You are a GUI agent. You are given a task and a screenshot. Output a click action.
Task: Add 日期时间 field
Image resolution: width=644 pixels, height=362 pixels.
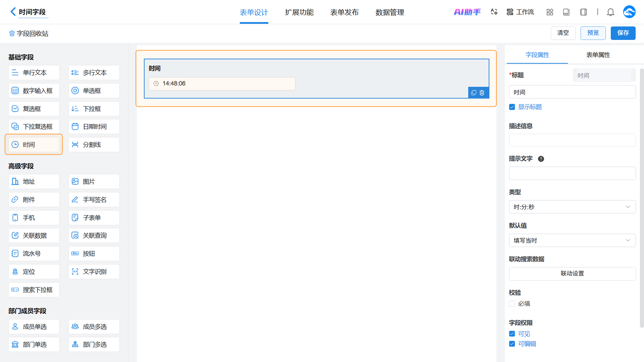pyautogui.click(x=94, y=127)
